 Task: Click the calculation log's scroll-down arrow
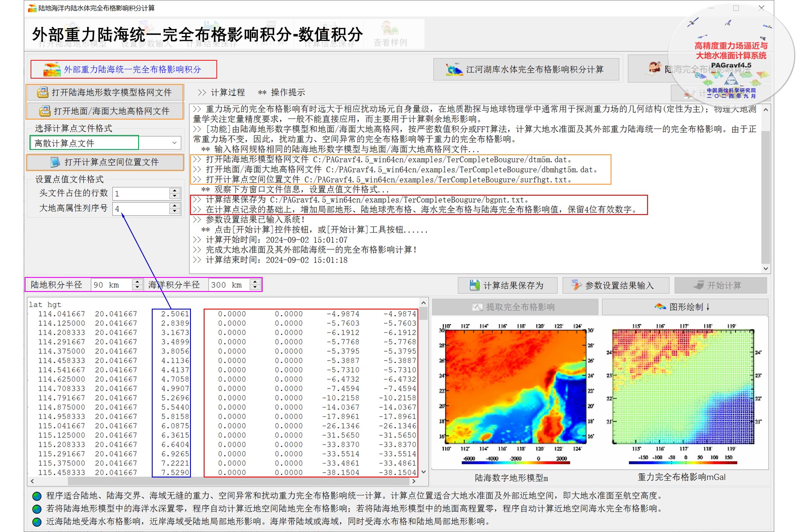click(x=766, y=268)
